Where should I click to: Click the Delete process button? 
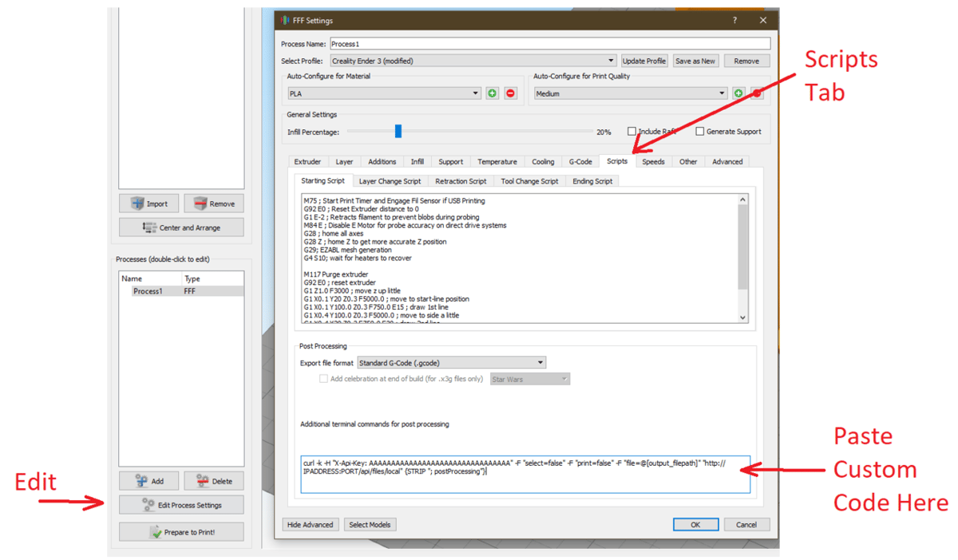click(x=214, y=481)
